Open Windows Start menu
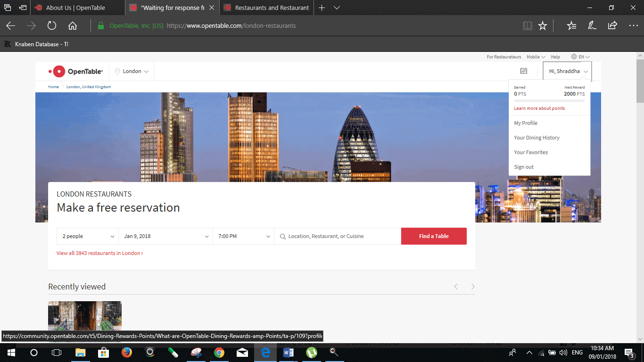Viewport: 644px width, 362px height. pyautogui.click(x=11, y=353)
